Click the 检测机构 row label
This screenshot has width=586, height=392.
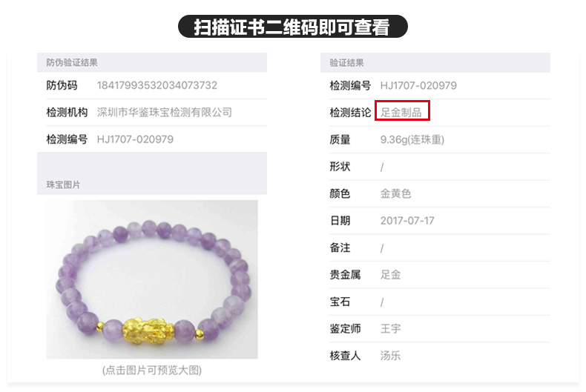67,112
